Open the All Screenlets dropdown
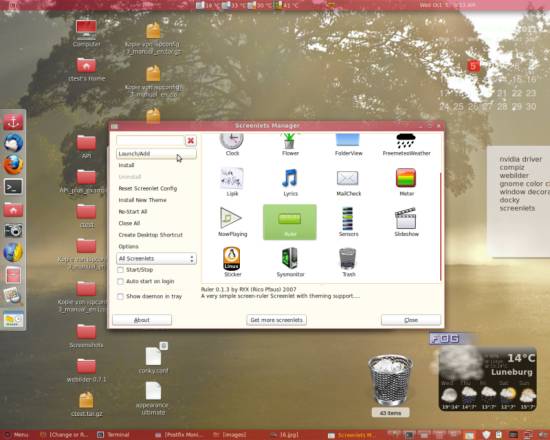The height and width of the screenshot is (440, 550). [156, 259]
